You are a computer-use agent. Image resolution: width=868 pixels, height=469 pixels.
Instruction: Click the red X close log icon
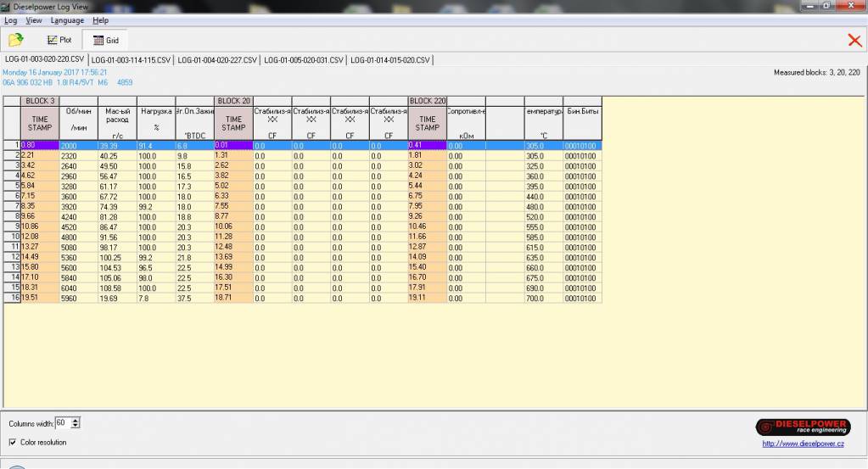(x=854, y=40)
